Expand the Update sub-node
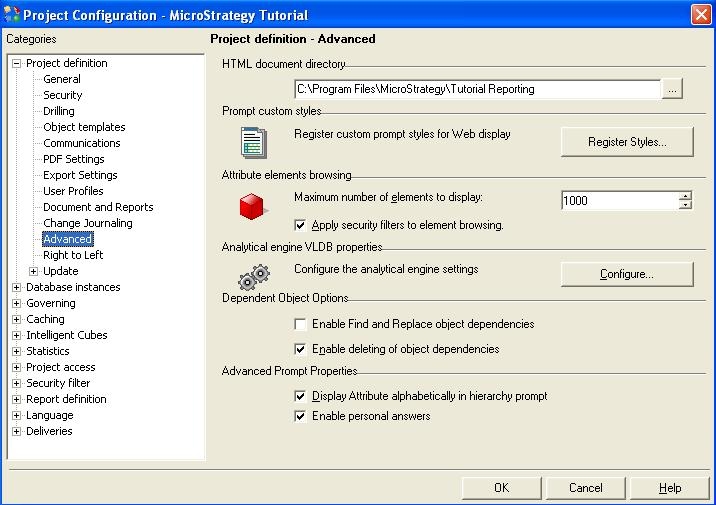 point(34,272)
